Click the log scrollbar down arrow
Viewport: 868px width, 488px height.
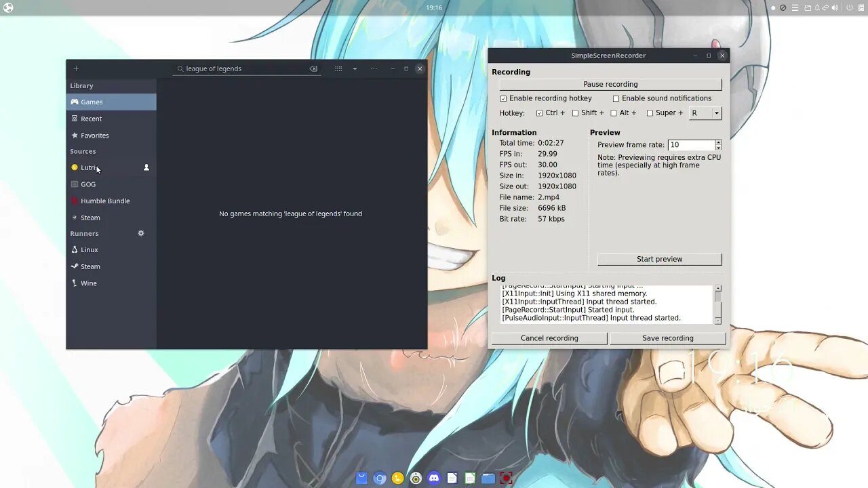(718, 321)
